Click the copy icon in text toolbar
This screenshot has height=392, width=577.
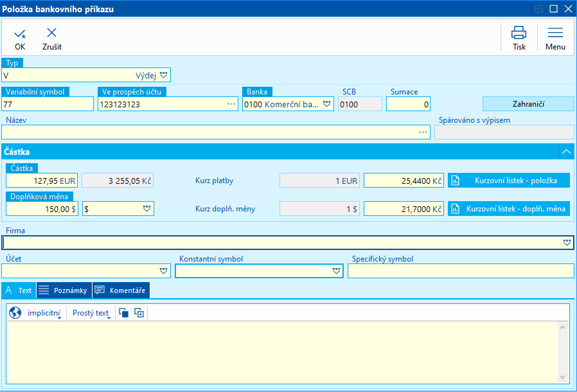[x=124, y=313]
